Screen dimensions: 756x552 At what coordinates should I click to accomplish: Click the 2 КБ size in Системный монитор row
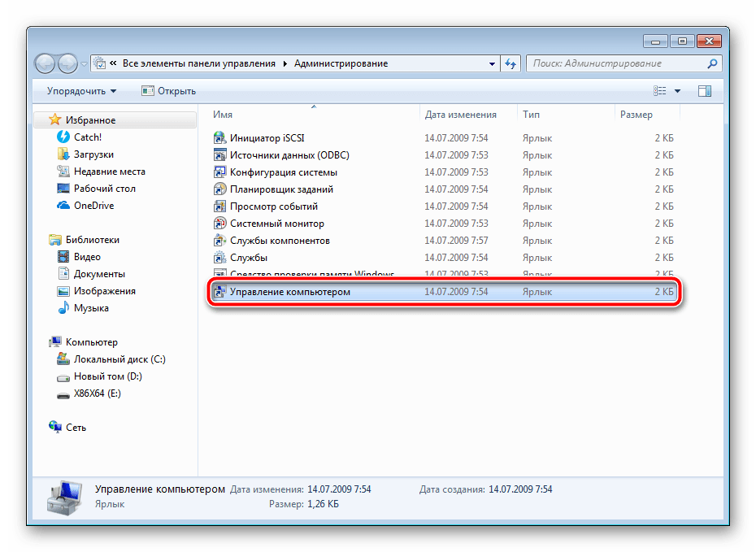point(664,224)
